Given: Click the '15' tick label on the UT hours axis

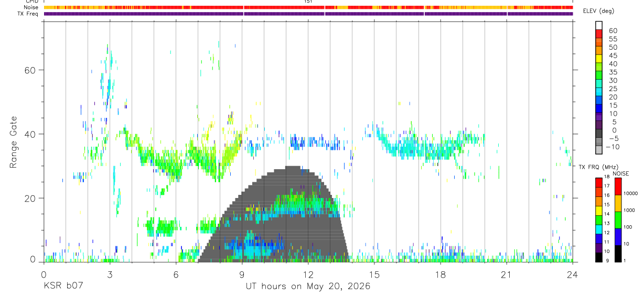Looking at the screenshot, I should pyautogui.click(x=374, y=275).
